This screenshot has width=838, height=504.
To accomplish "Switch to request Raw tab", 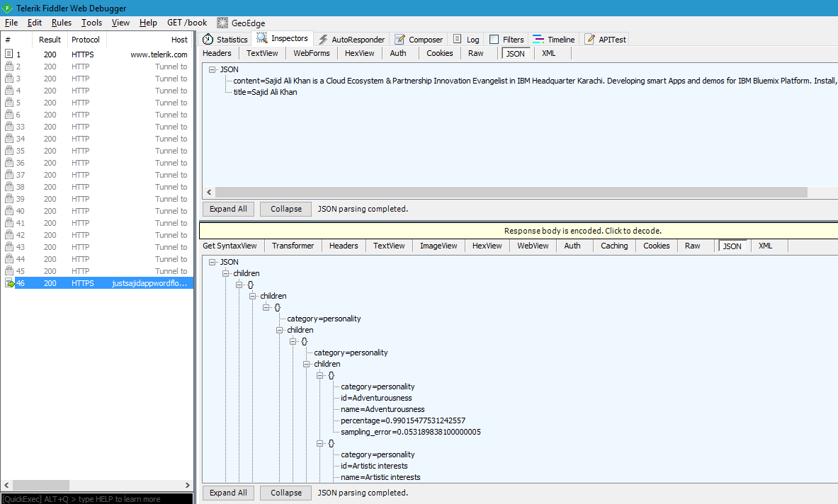I will (475, 53).
